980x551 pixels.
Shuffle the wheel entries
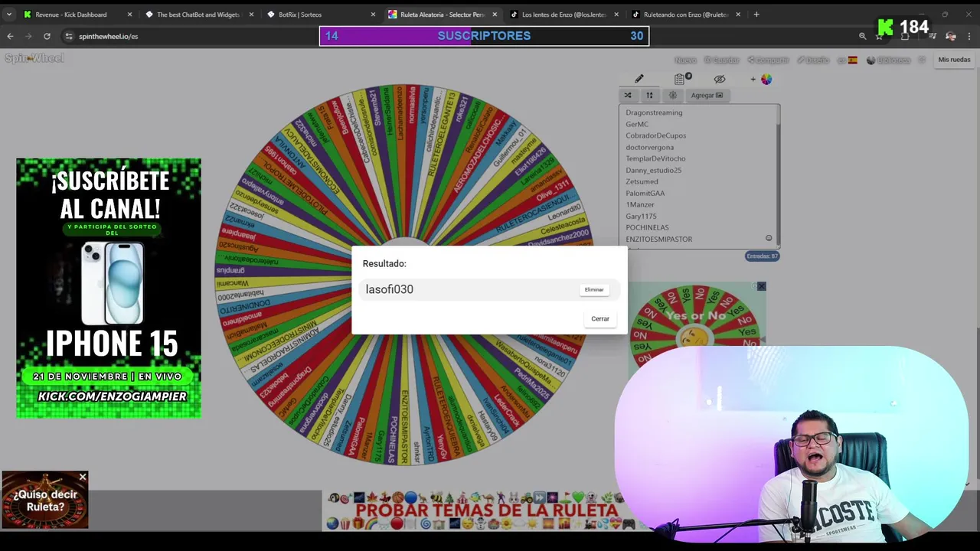(x=628, y=96)
